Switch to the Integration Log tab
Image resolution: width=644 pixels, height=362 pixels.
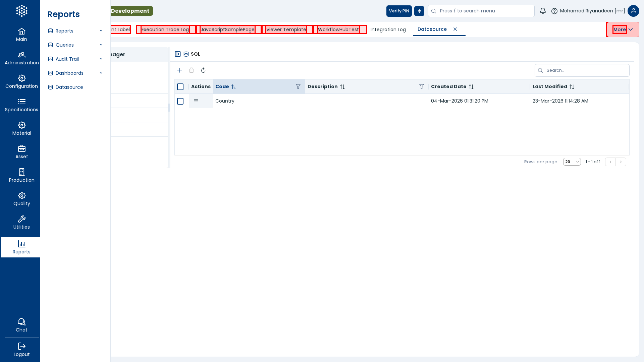[x=388, y=29]
